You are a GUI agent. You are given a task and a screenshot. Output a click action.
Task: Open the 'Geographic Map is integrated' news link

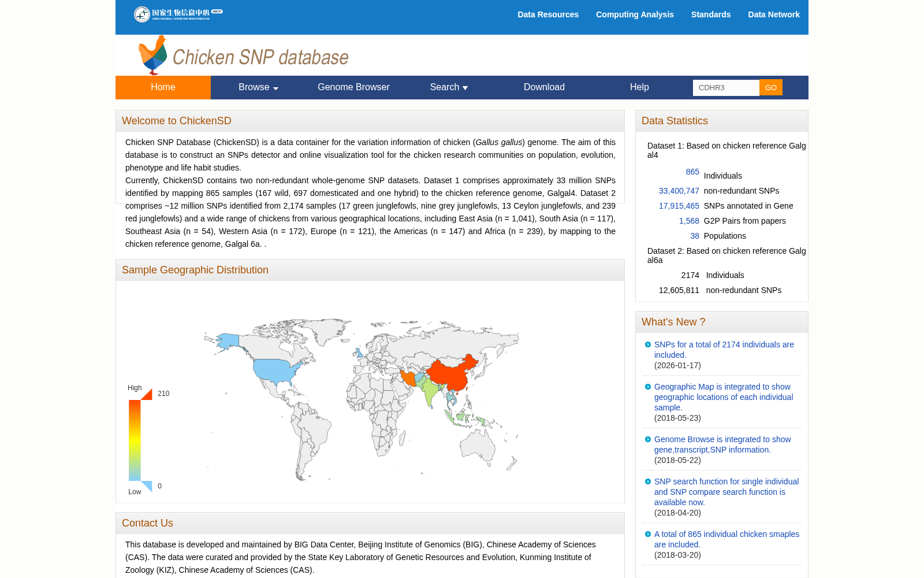point(724,397)
